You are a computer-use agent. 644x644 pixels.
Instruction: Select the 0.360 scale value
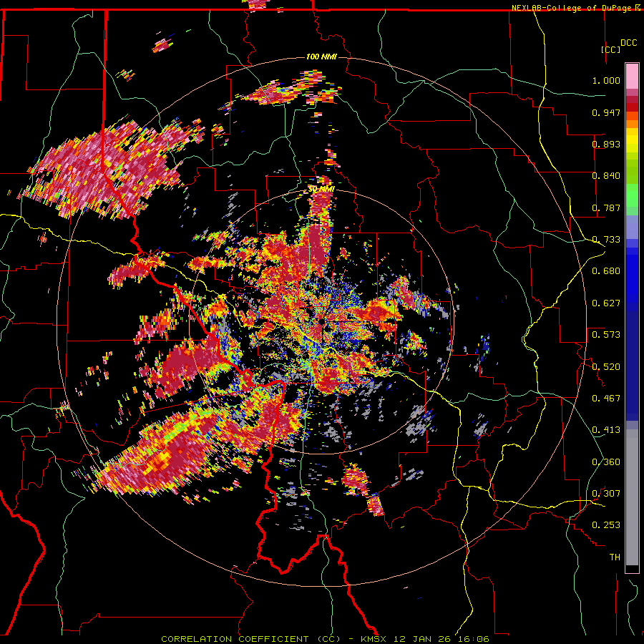[x=606, y=462]
